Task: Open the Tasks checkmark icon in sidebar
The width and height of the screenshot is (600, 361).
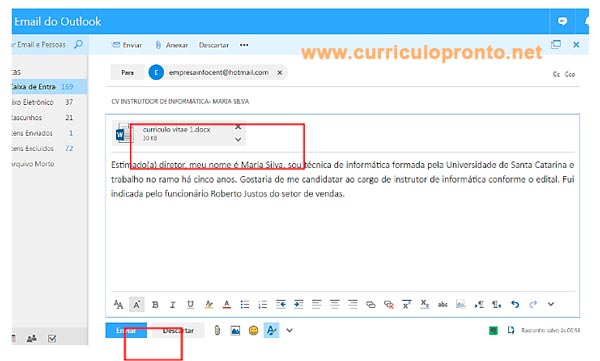Action: pos(52,338)
